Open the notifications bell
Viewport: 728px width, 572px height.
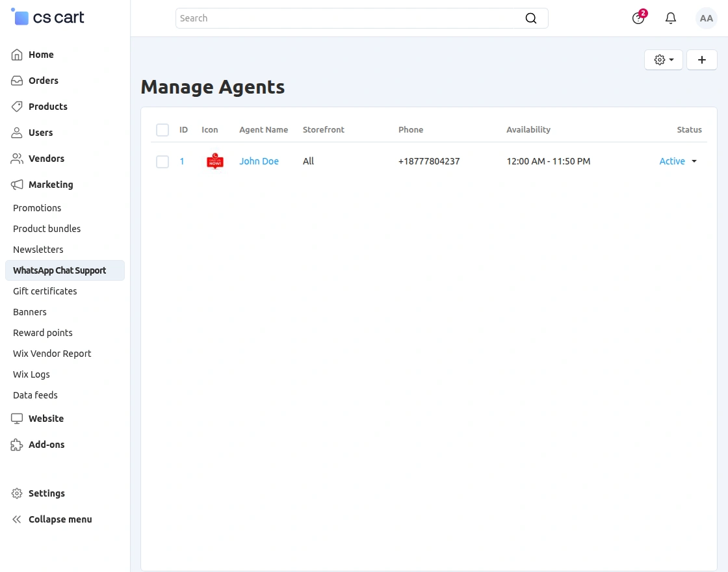point(670,18)
